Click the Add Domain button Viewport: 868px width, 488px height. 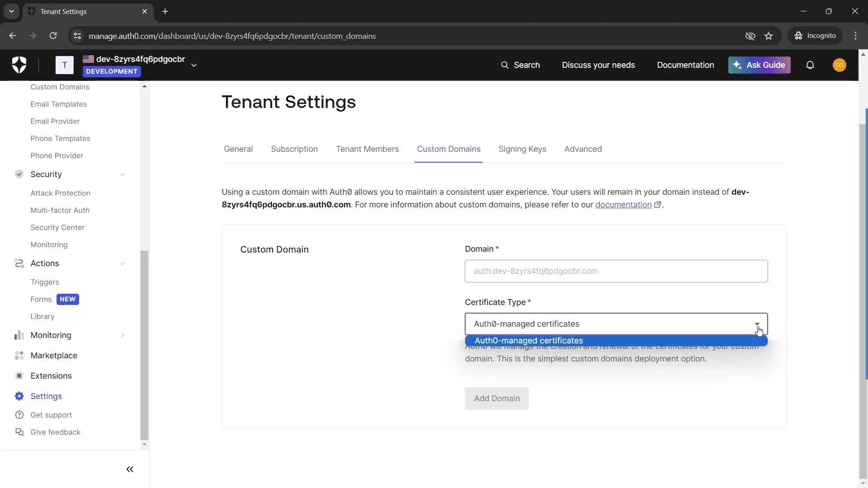pyautogui.click(x=496, y=399)
